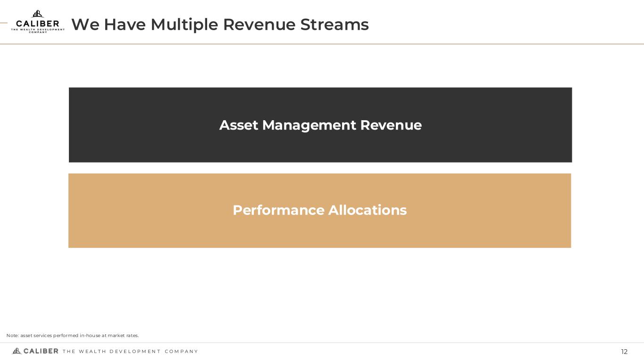Click the phrase 'market rates' in the footnote
Screen dimensions: 644x362
(x=123, y=336)
